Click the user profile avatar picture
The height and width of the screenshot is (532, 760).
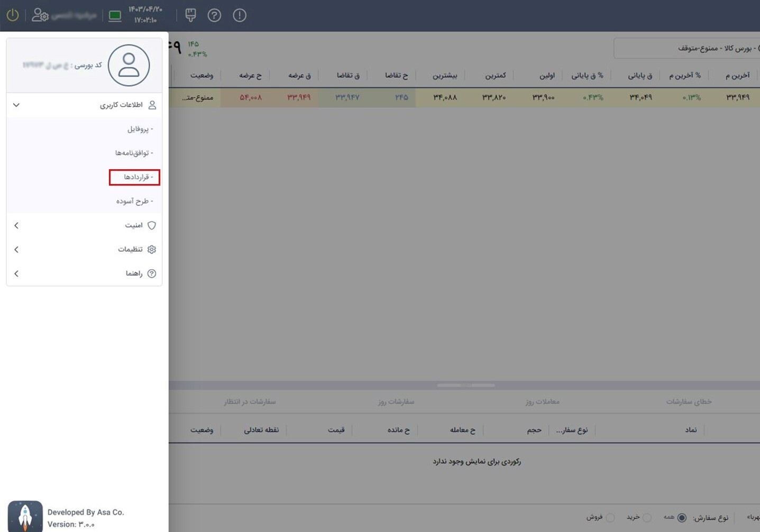(129, 65)
